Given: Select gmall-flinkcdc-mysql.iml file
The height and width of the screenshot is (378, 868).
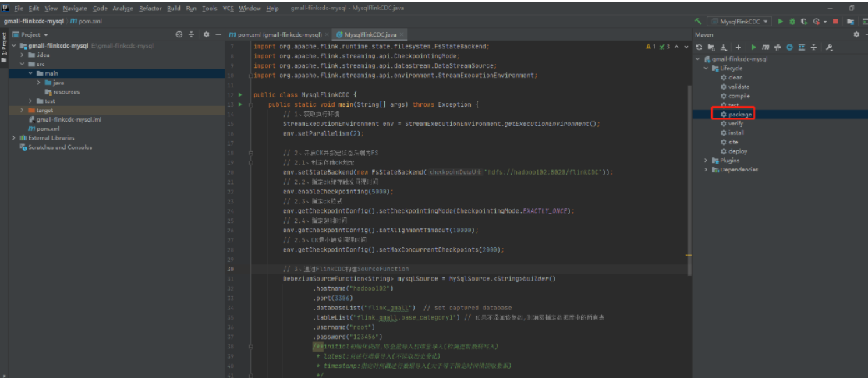Looking at the screenshot, I should (x=64, y=119).
